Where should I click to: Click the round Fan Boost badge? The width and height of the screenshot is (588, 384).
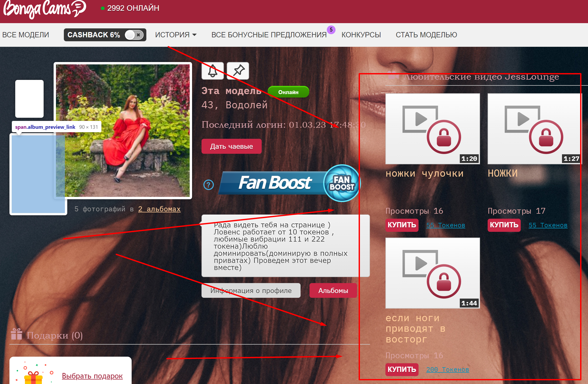(342, 183)
